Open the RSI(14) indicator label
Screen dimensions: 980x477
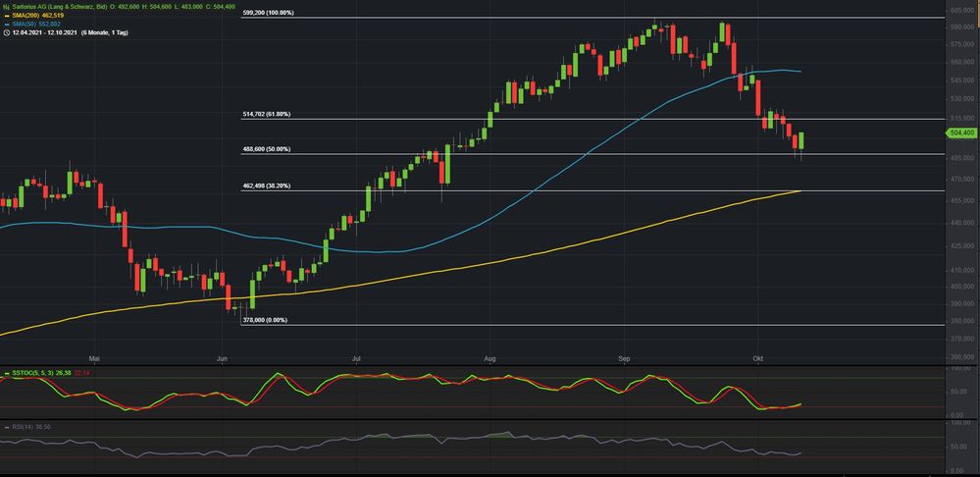[24, 427]
